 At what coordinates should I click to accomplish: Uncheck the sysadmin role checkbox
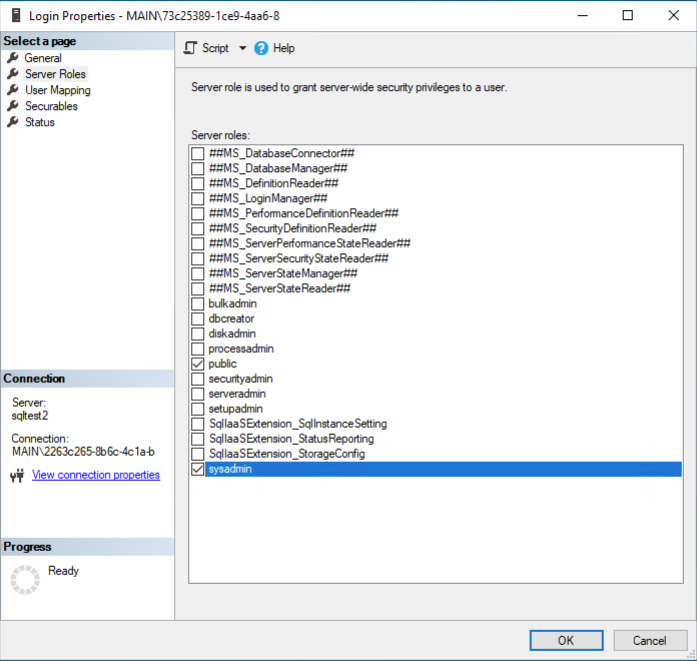tap(197, 469)
